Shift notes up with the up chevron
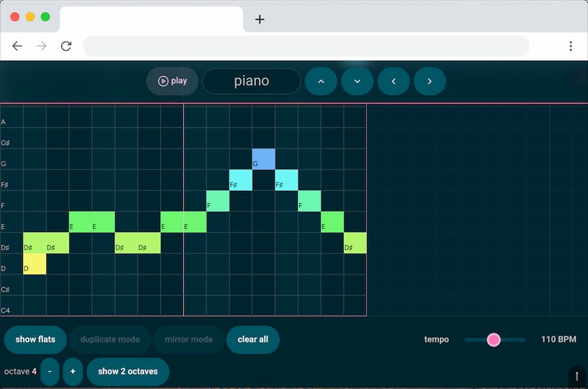588x389 pixels. tap(321, 81)
